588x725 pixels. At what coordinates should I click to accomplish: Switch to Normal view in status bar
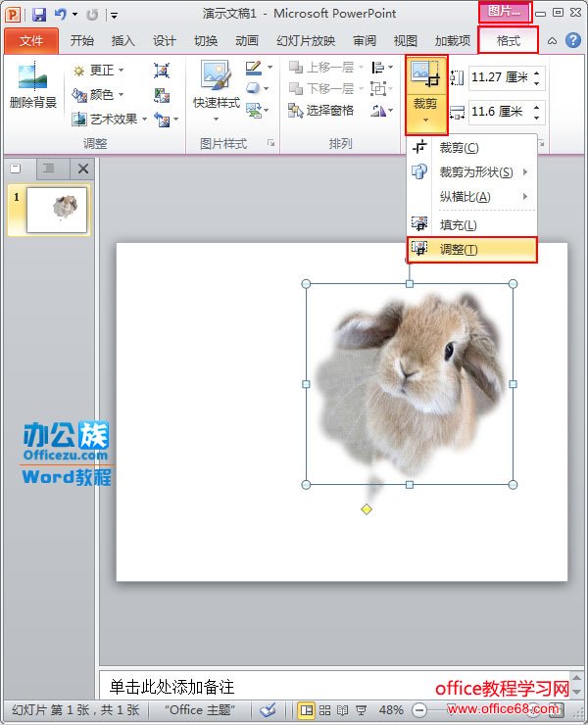(307, 709)
